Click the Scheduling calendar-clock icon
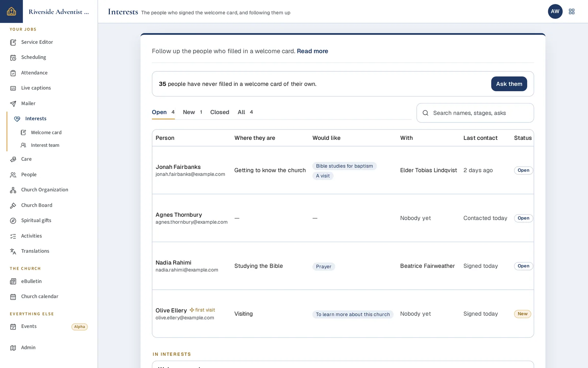 [13, 57]
